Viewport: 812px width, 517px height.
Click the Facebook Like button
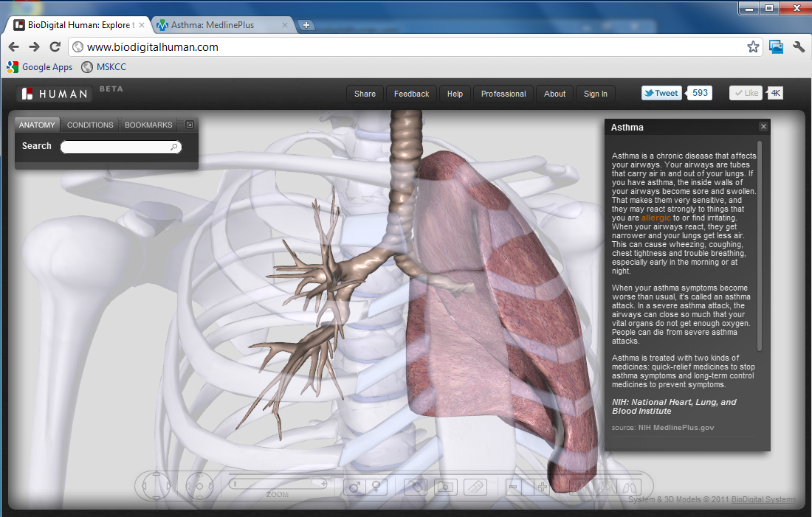pos(746,93)
